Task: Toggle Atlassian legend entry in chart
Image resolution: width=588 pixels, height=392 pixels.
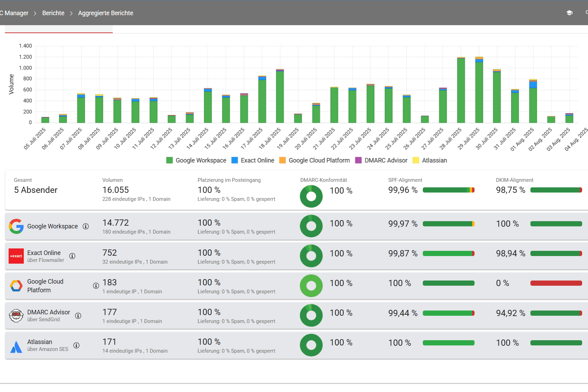Action: (x=430, y=160)
